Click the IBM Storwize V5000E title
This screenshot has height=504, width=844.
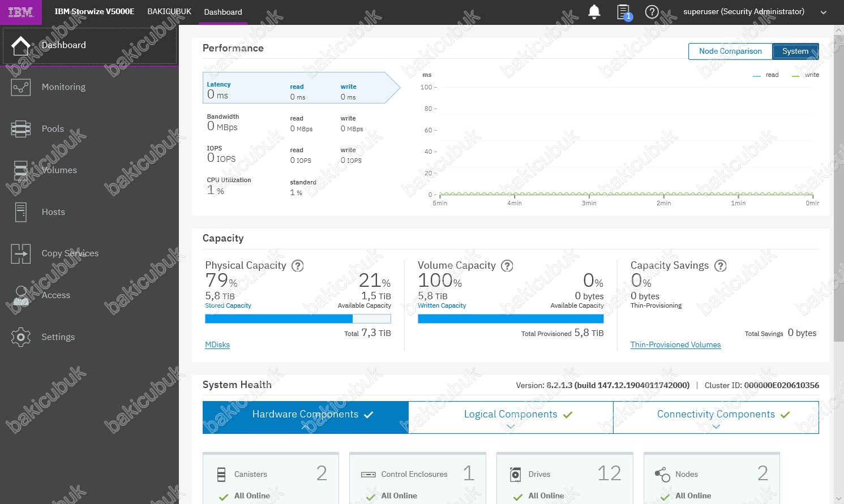(x=95, y=12)
